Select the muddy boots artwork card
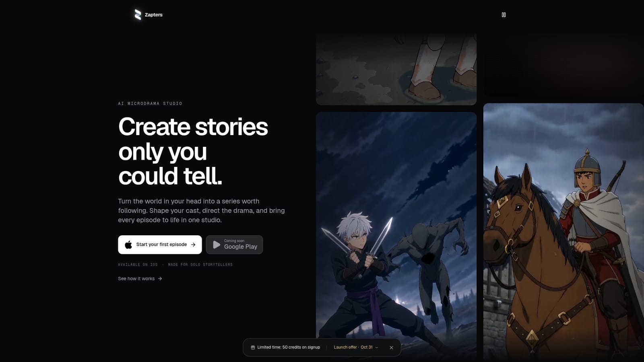This screenshot has height=362, width=644. click(396, 69)
